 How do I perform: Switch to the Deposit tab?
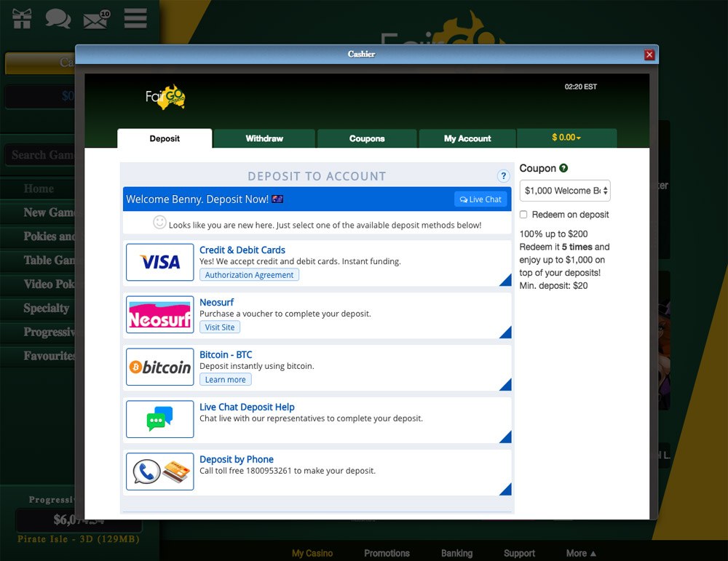coord(165,138)
